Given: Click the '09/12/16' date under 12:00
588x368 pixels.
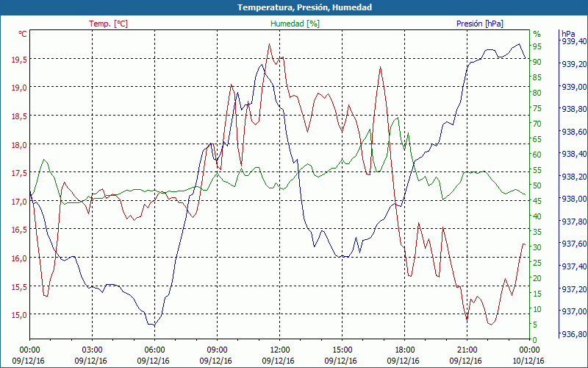Looking at the screenshot, I should 279,361.
